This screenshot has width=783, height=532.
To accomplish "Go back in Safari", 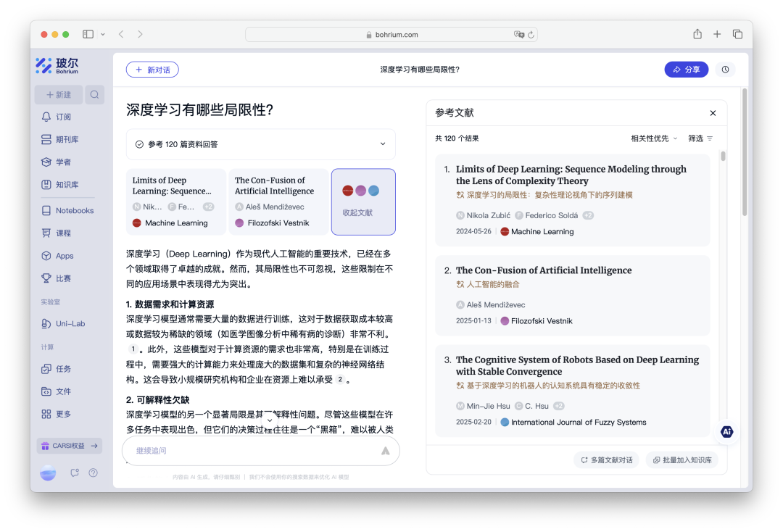I will (121, 34).
